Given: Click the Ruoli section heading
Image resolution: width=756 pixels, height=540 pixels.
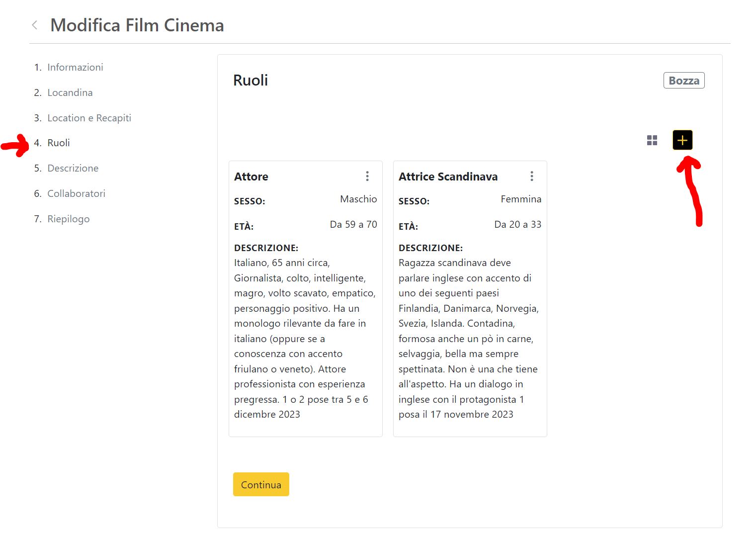Looking at the screenshot, I should tap(251, 80).
